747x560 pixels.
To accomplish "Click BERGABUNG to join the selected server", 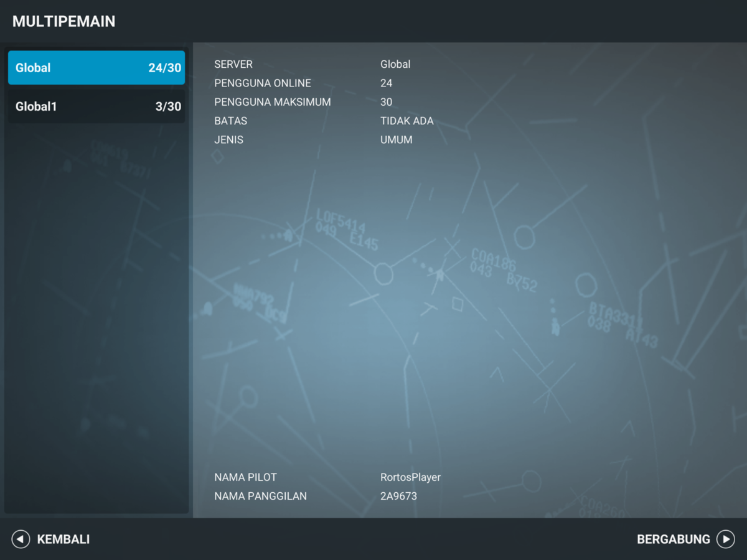I will click(674, 539).
